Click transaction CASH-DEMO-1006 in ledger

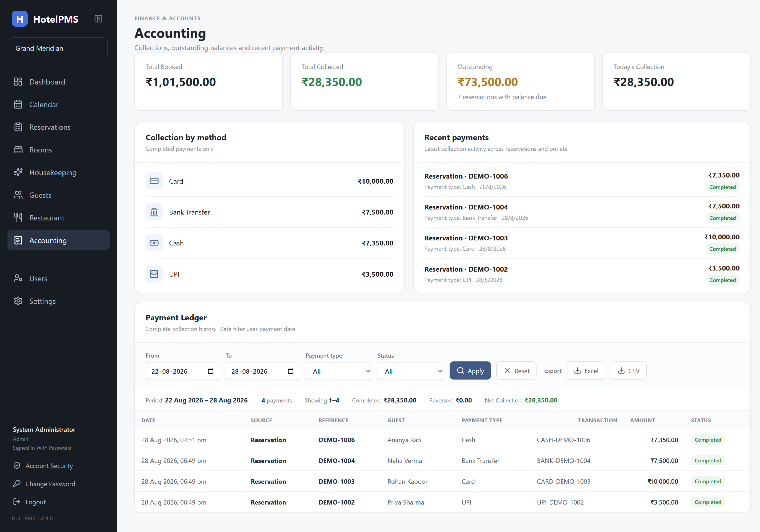pyautogui.click(x=563, y=440)
